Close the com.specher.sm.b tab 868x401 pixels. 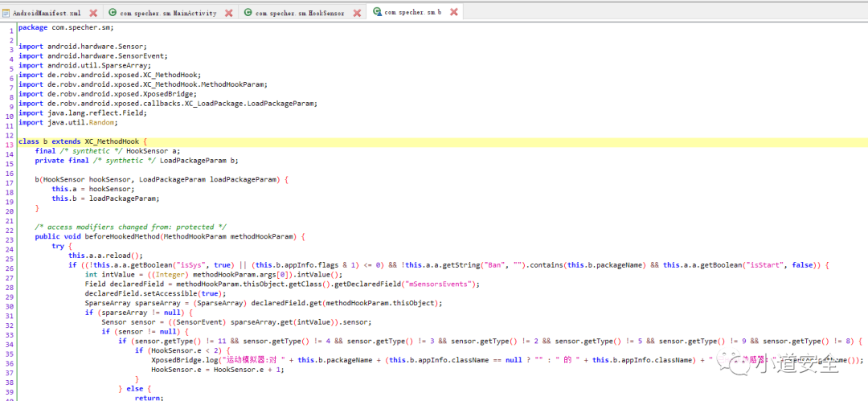pos(454,12)
